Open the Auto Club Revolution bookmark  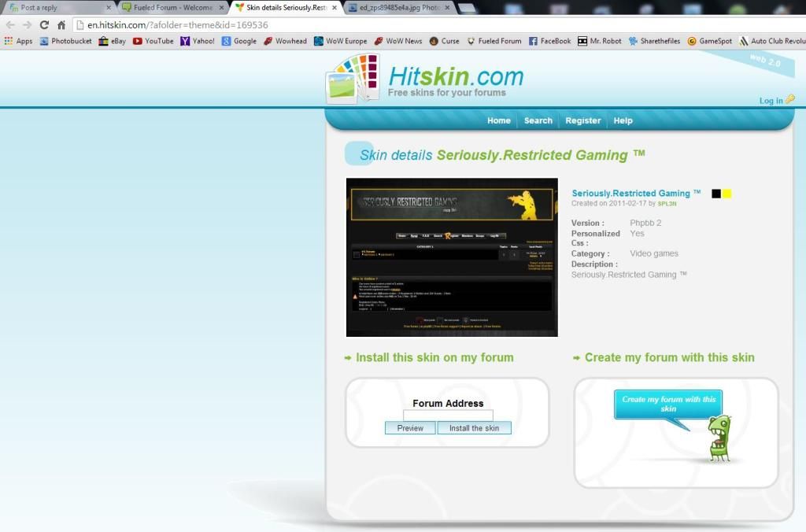773,41
